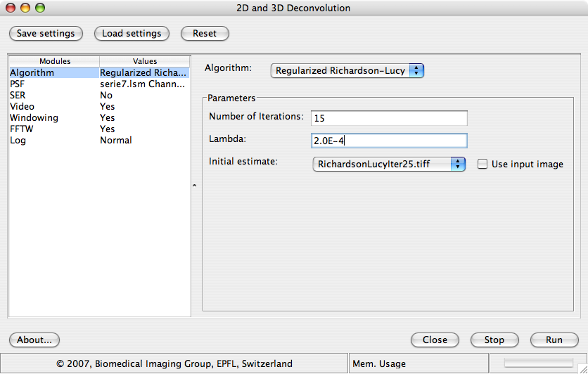Enable the Use input image checkbox
The width and height of the screenshot is (588, 374).
482,164
